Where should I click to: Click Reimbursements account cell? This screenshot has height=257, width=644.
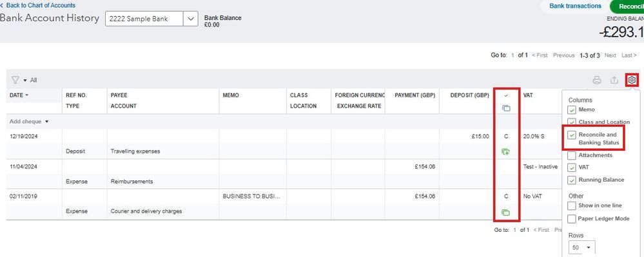132,182
